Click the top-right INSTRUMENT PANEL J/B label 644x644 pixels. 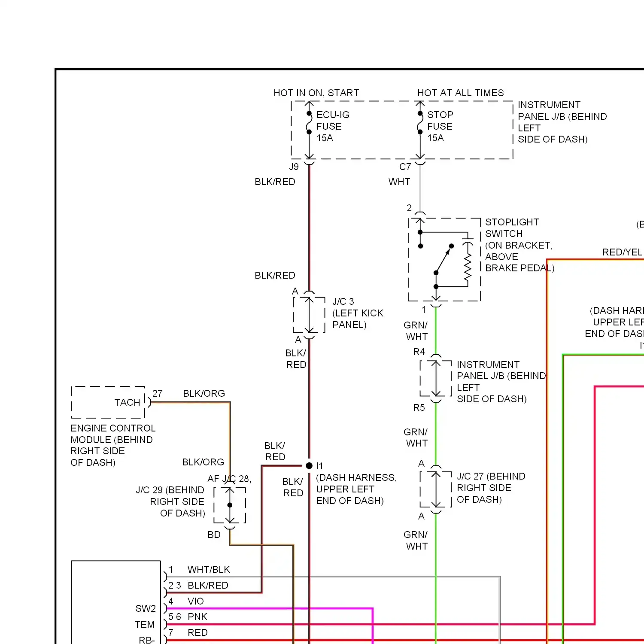[x=562, y=122]
